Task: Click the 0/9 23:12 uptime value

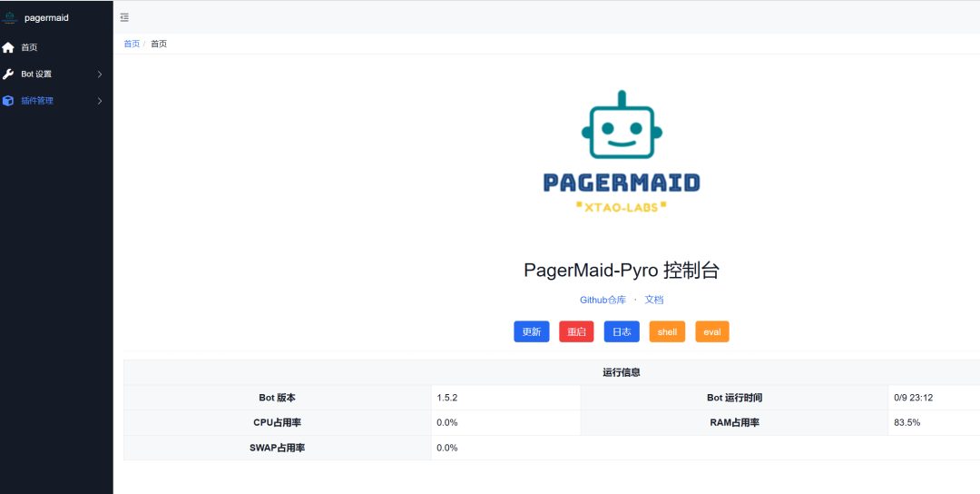Action: click(913, 398)
